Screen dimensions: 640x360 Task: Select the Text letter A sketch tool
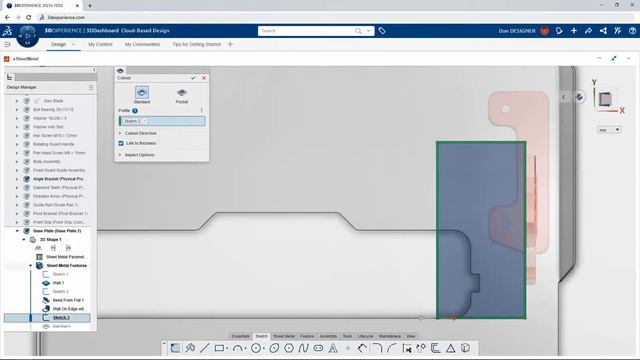pyautogui.click(x=333, y=348)
